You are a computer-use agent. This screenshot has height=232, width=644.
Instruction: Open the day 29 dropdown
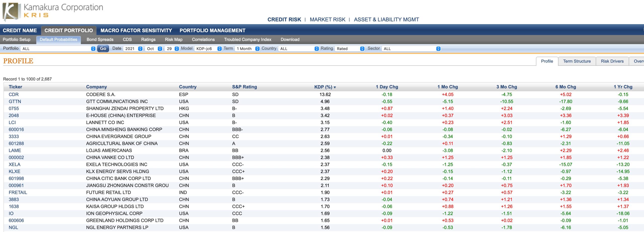pyautogui.click(x=172, y=49)
